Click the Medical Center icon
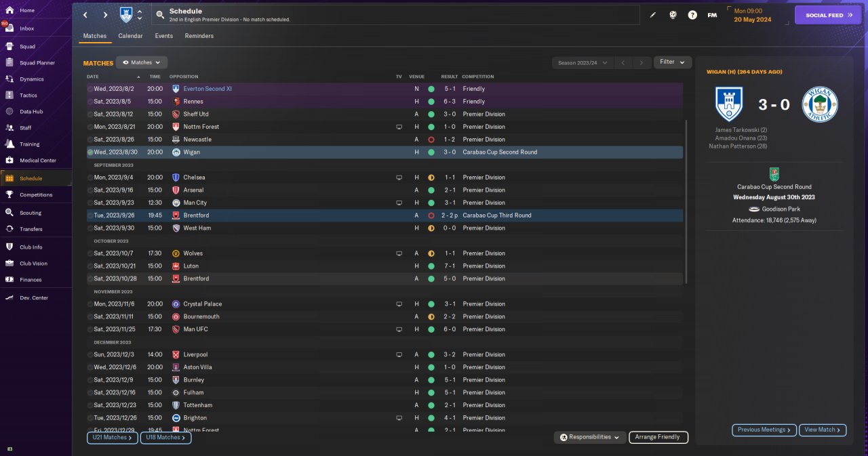This screenshot has width=868, height=456. pos(9,161)
